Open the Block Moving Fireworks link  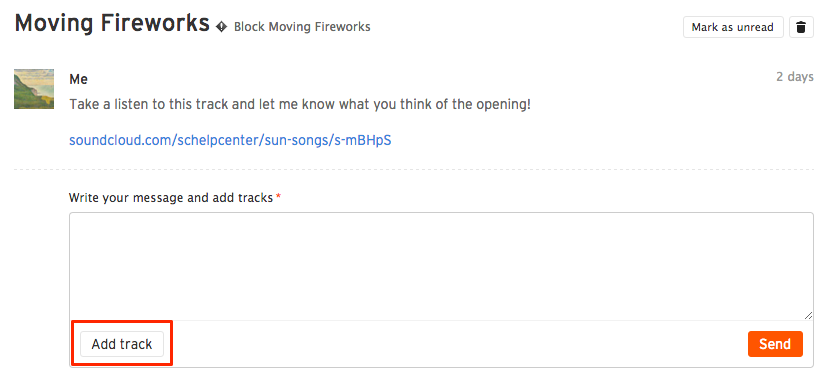pos(302,27)
